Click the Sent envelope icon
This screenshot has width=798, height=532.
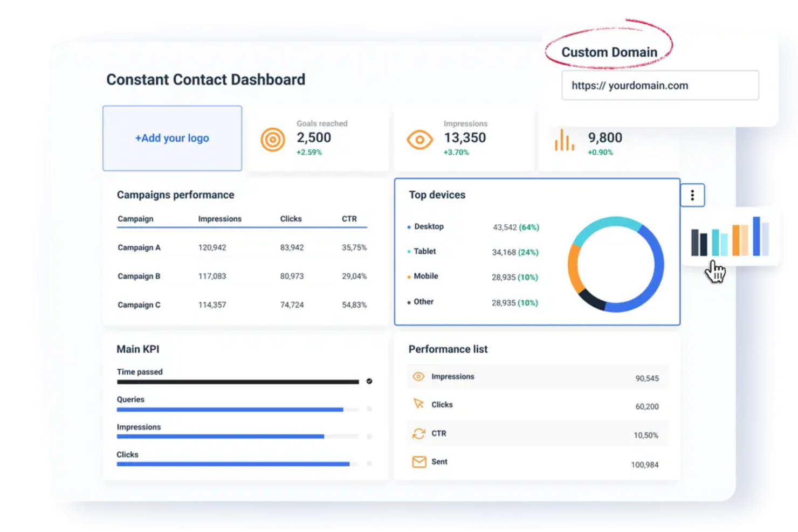tap(419, 462)
